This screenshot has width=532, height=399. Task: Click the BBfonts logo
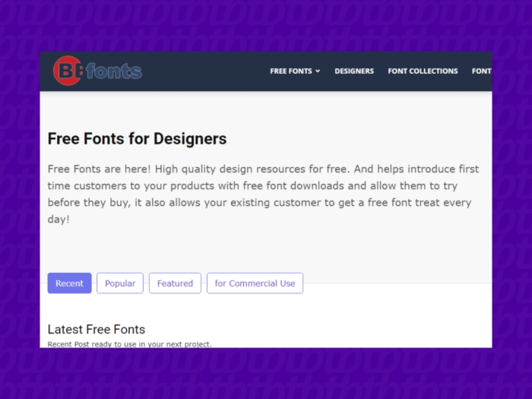pyautogui.click(x=97, y=71)
